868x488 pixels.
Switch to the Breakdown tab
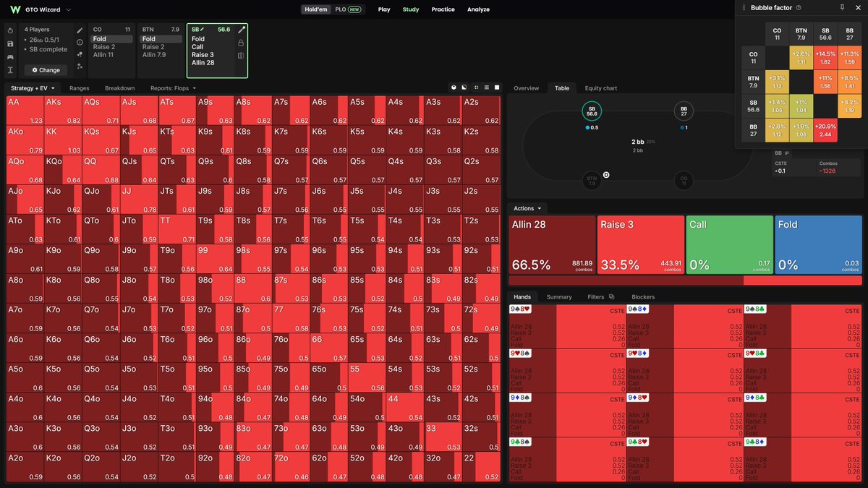pyautogui.click(x=119, y=88)
